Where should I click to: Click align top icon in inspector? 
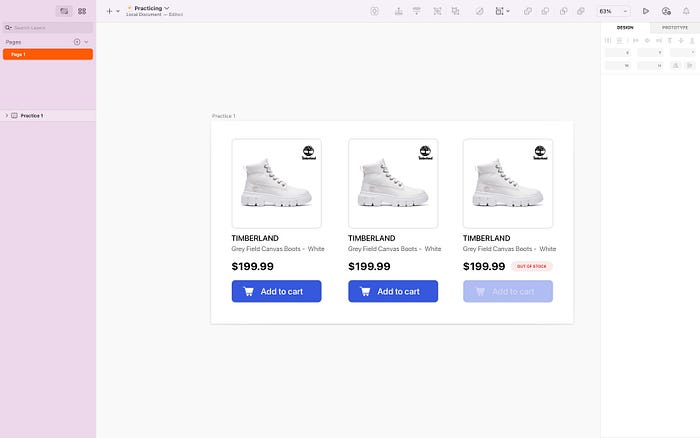tap(670, 41)
